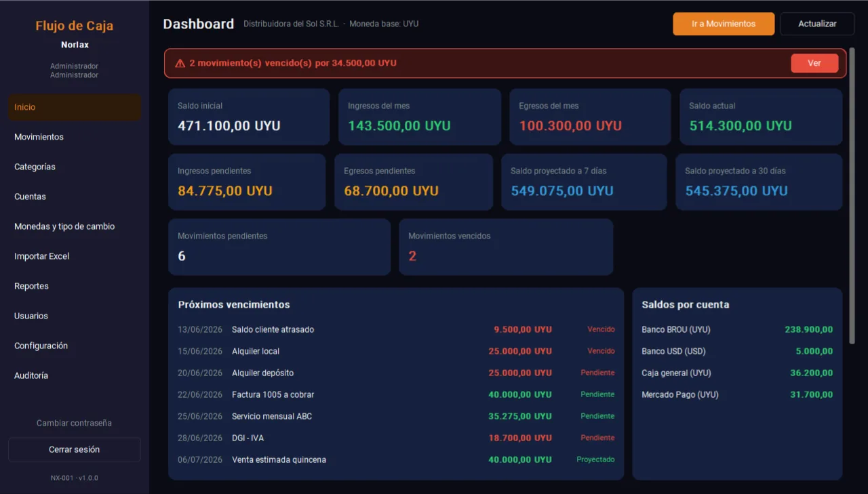Image resolution: width=868 pixels, height=494 pixels.
Task: Click the Actualizar button
Action: 817,24
